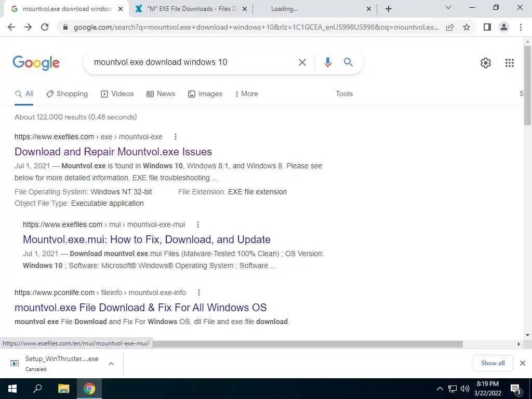Viewport: 532px width, 399px height.
Task: Switch to the Loading tab
Action: point(314,9)
